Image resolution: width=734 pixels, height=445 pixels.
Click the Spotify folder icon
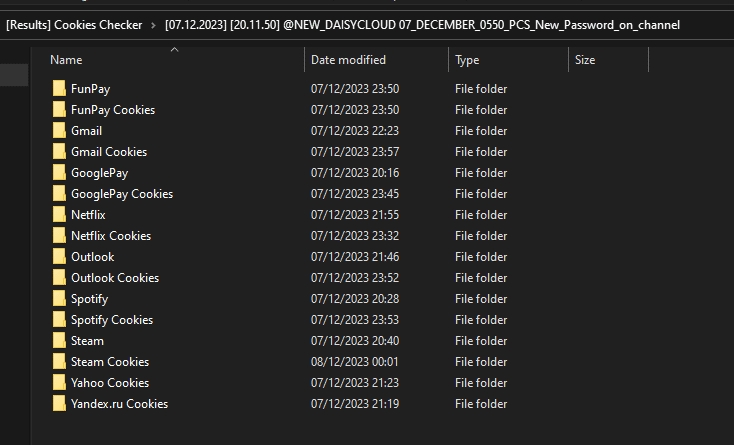coord(59,299)
